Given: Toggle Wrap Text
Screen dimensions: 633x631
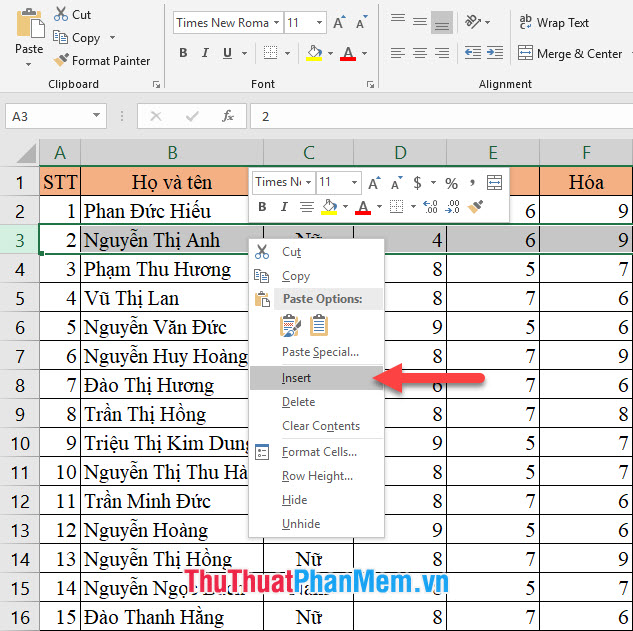Looking at the screenshot, I should [554, 23].
